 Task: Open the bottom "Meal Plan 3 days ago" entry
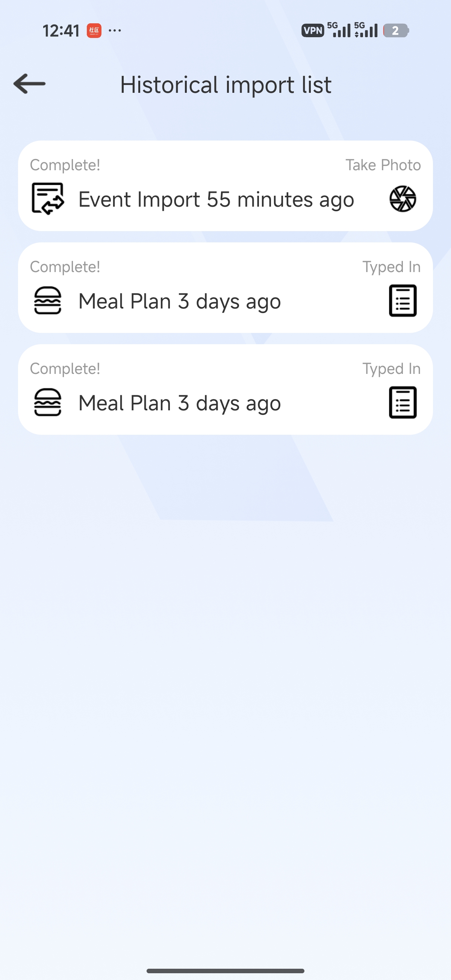[180, 403]
